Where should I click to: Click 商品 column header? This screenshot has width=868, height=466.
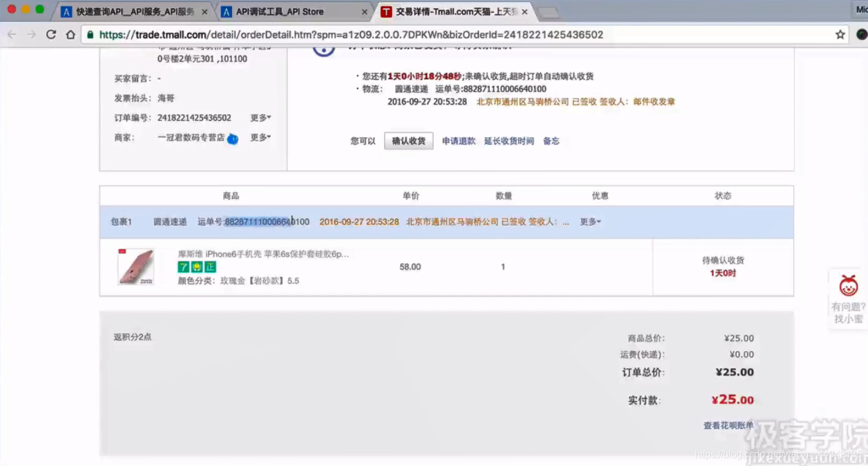coord(231,196)
